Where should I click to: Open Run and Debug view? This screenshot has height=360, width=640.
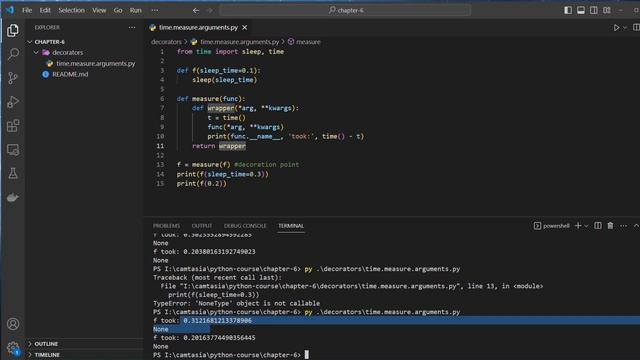pyautogui.click(x=13, y=102)
